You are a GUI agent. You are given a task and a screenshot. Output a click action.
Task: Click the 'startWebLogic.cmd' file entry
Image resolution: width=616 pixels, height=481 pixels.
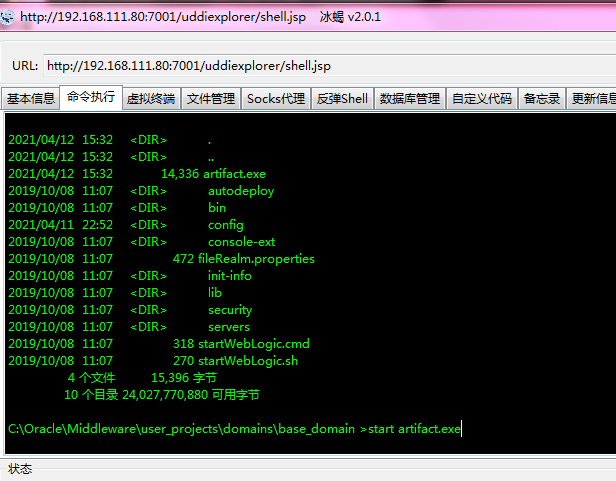[253, 343]
